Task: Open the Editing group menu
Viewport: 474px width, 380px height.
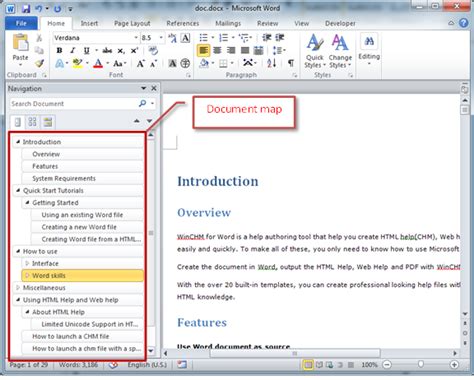Action: pyautogui.click(x=369, y=49)
